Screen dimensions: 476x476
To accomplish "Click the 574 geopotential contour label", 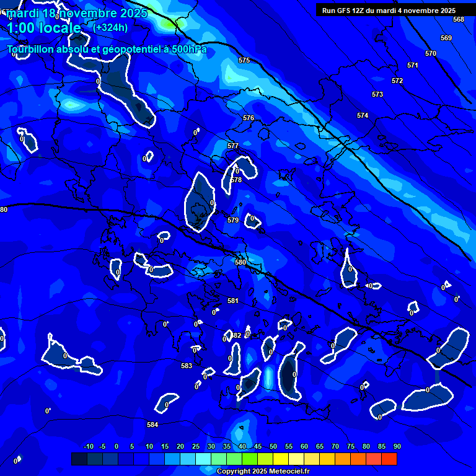I will click(363, 116).
